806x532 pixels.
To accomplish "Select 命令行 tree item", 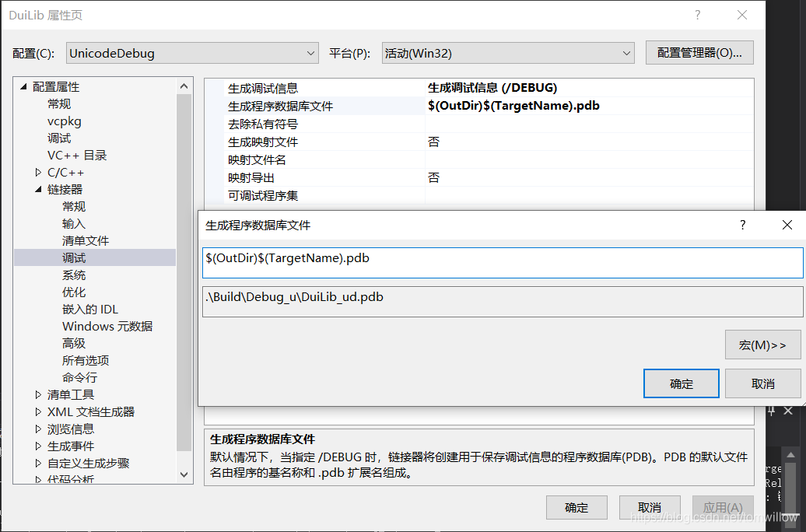I will [x=79, y=377].
